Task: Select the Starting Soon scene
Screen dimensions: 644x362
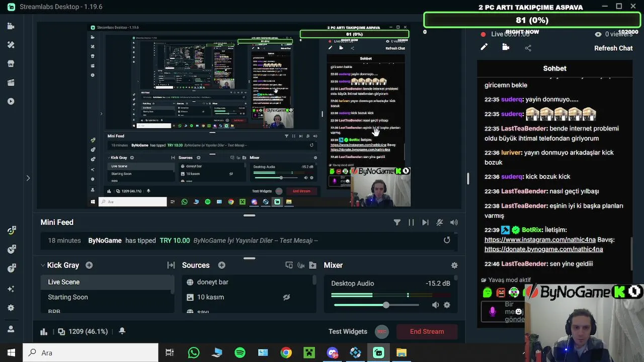Action: coord(107,297)
